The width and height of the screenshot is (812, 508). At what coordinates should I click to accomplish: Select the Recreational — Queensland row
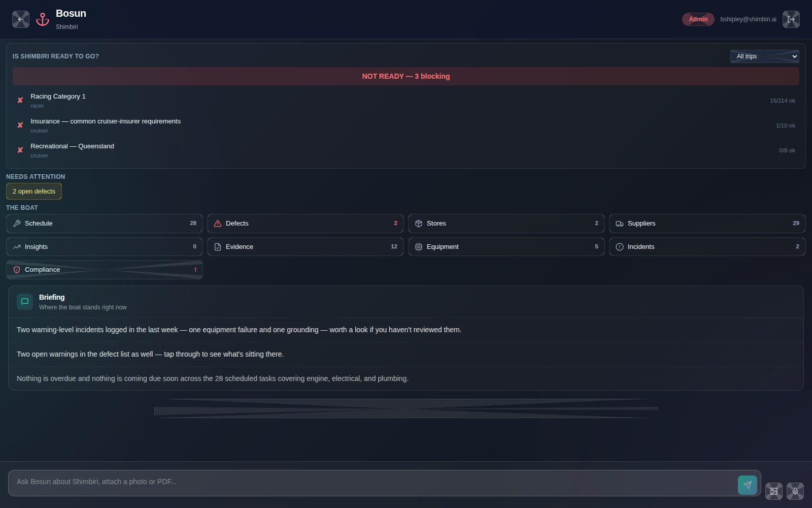coord(406,150)
